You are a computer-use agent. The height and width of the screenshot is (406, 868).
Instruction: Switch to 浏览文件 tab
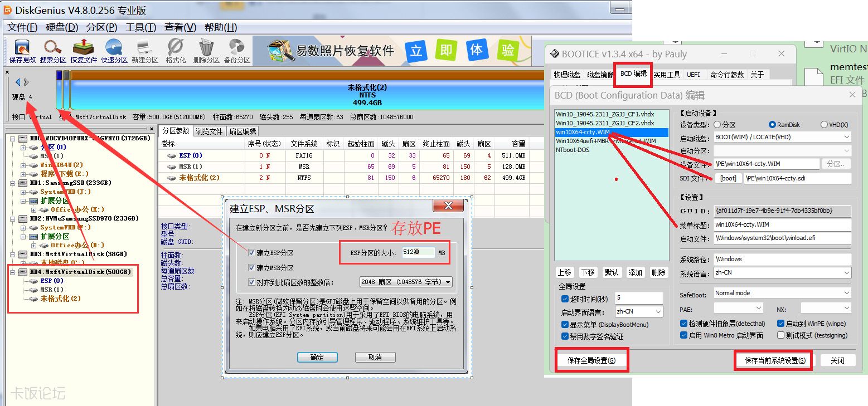click(x=209, y=131)
